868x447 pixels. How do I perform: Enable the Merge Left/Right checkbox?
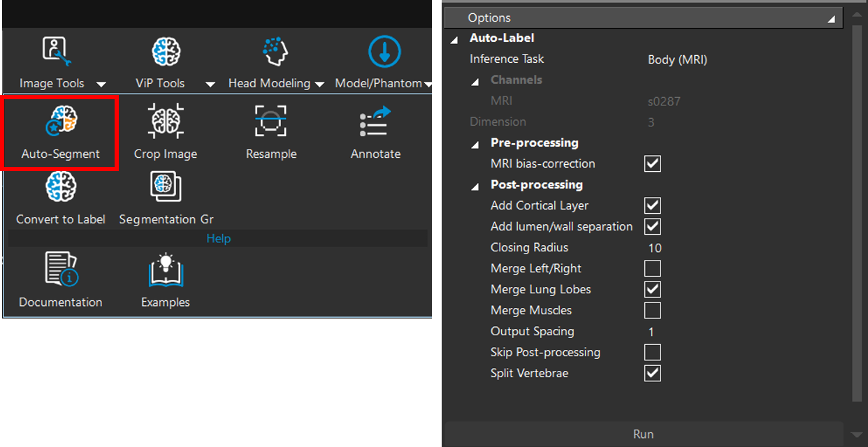click(x=652, y=268)
